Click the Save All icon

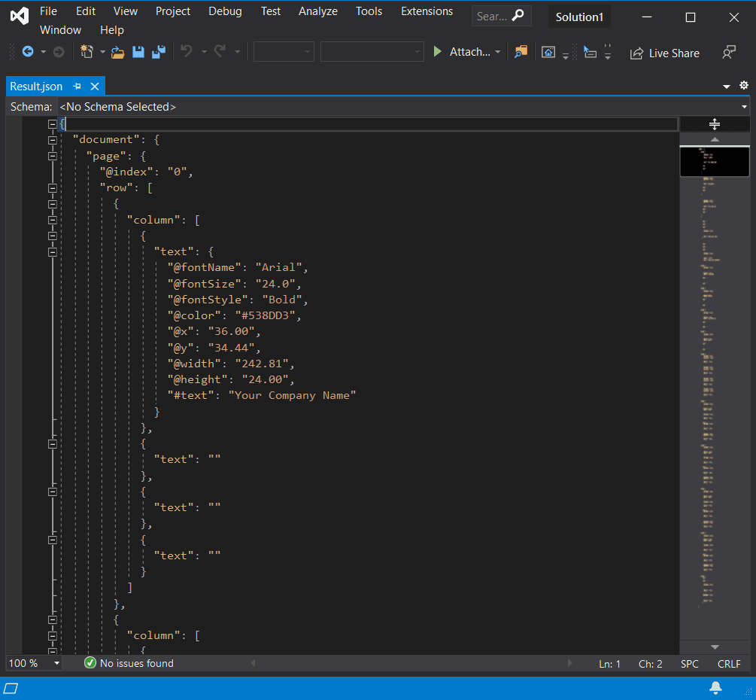click(x=158, y=51)
